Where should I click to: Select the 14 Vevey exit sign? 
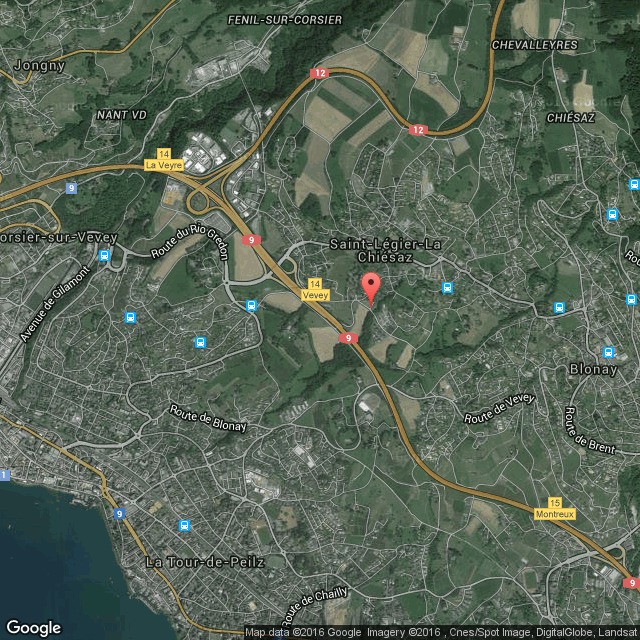click(315, 289)
